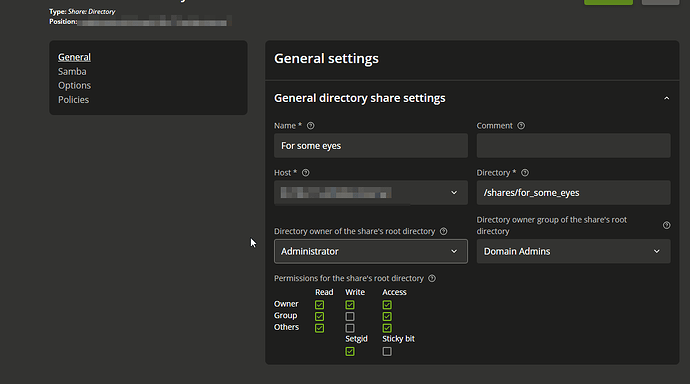This screenshot has width=690, height=384.
Task: Open help icon next to Host label
Action: [305, 173]
